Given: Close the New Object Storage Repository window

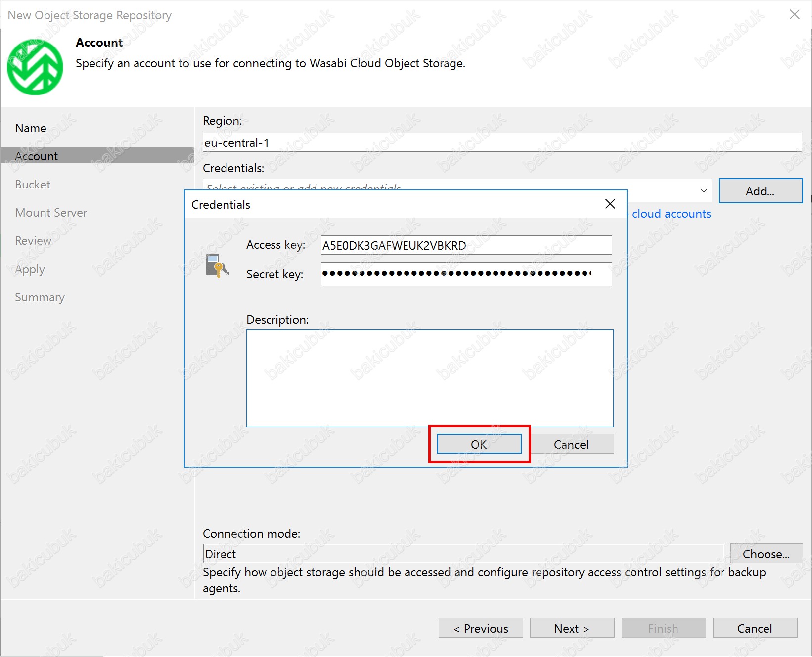Looking at the screenshot, I should [794, 15].
